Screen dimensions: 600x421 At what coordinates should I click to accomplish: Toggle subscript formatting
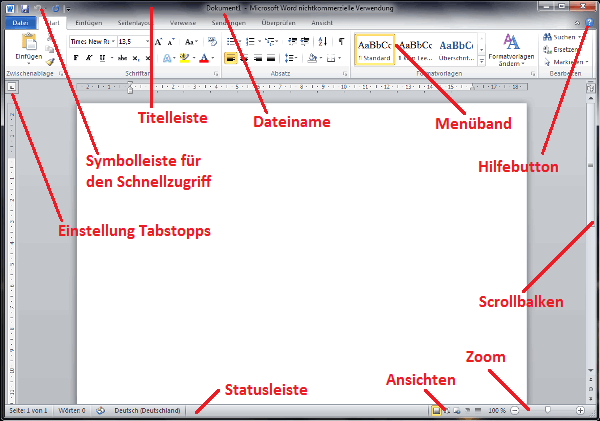coord(136,58)
